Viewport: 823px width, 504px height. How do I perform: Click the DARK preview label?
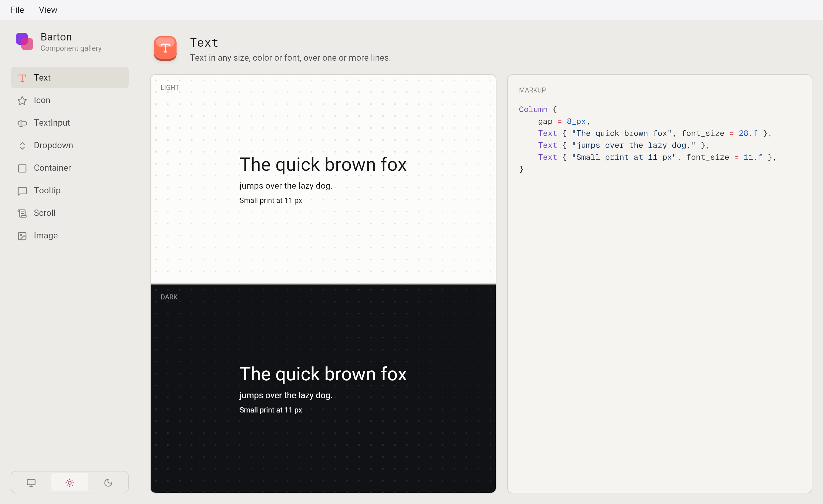tap(169, 297)
